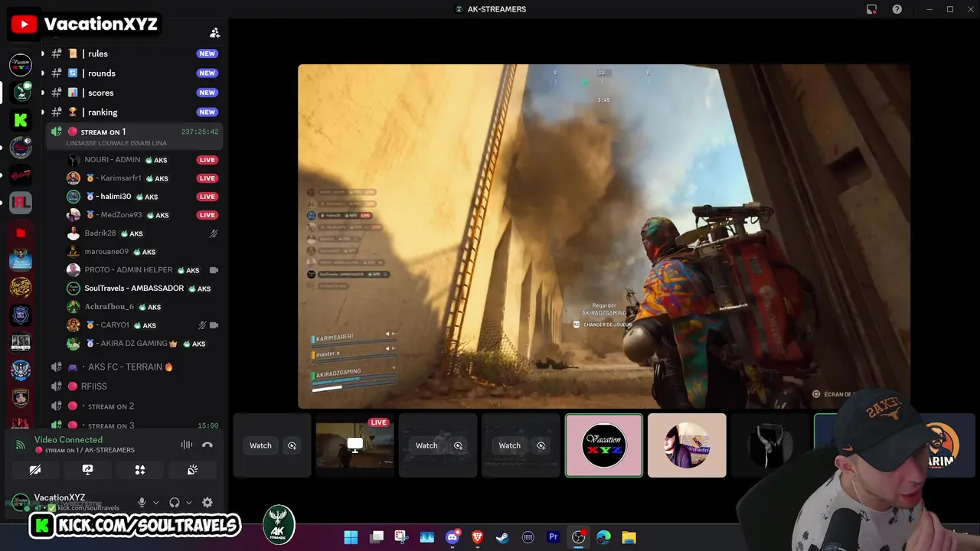The width and height of the screenshot is (980, 551).
Task: Click the LIVE badge next to Karimsarfr1
Action: click(x=207, y=178)
